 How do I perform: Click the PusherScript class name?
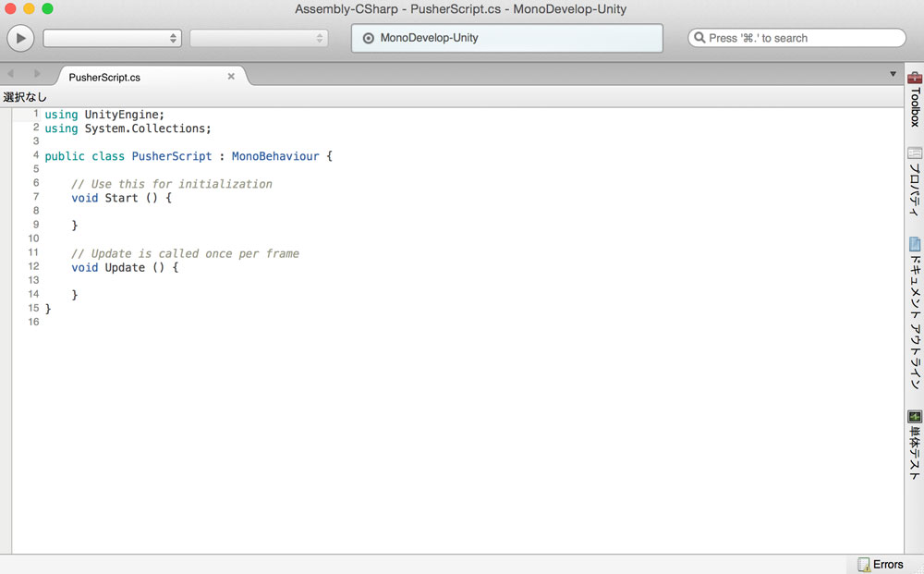tap(172, 156)
